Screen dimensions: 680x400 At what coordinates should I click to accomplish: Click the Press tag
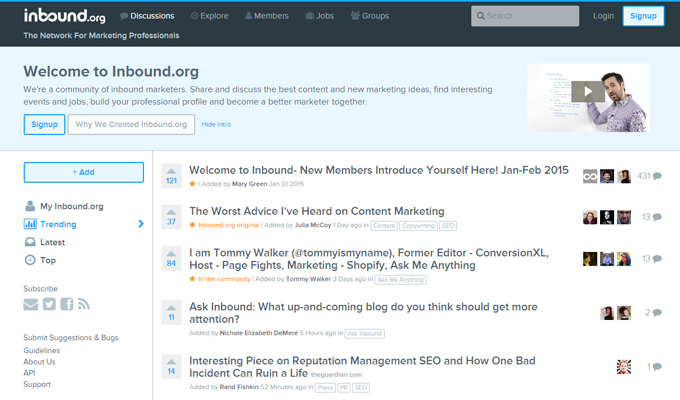pos(325,388)
